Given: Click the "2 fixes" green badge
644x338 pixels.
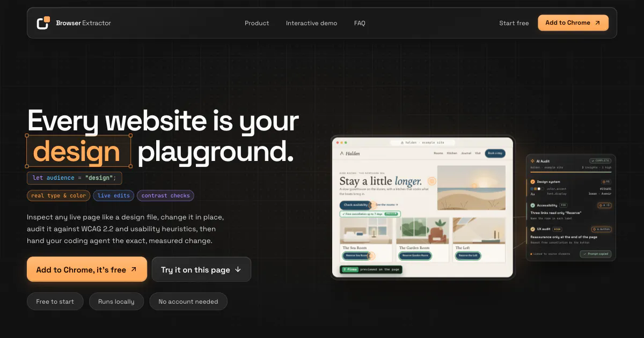Looking at the screenshot, I should tap(350, 269).
